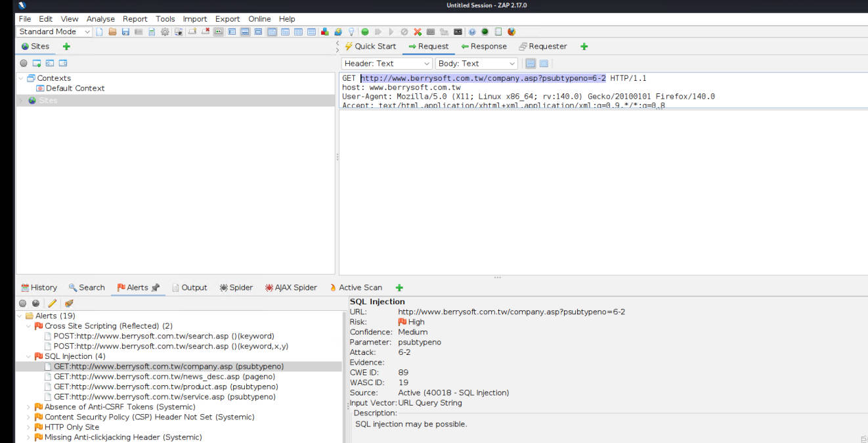Toggle the expand Sites tab layout icon

point(232,32)
